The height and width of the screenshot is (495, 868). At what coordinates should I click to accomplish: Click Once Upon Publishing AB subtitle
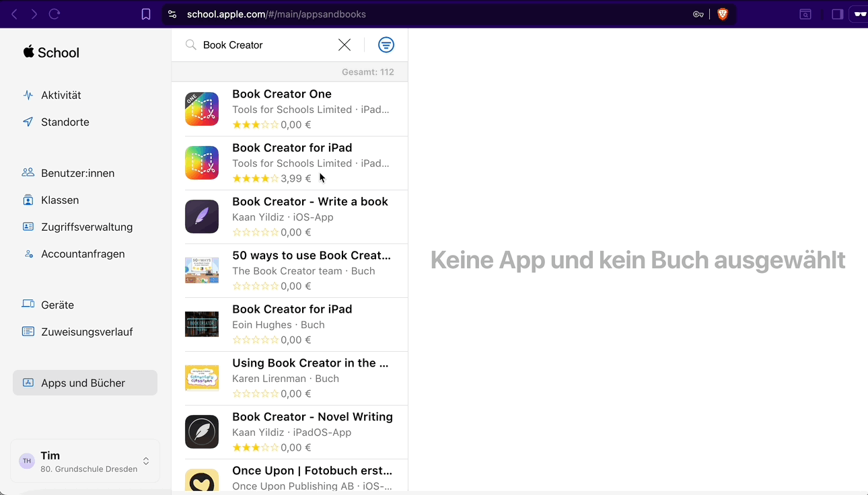[x=311, y=486]
